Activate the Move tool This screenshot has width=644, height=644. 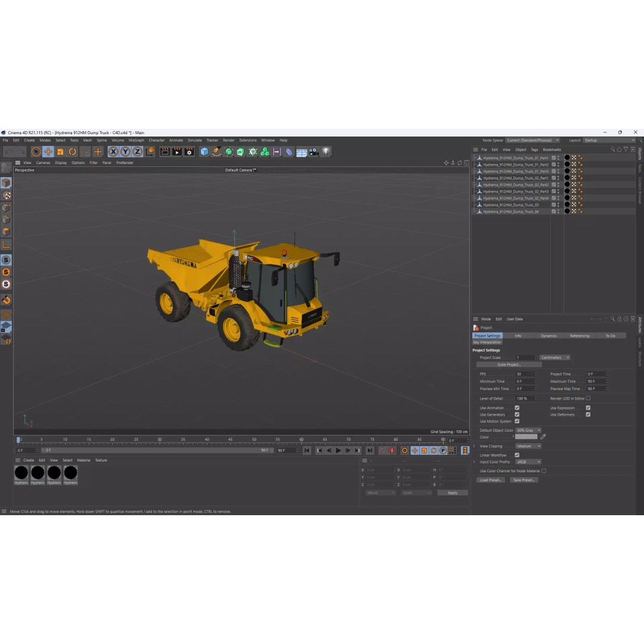pos(48,152)
